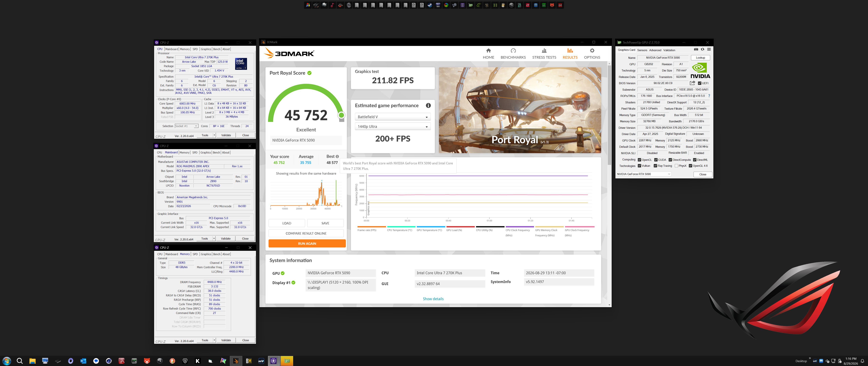868x366 pixels.
Task: Select Bench tab in CPU-Z CPU window
Action: tap(217, 49)
